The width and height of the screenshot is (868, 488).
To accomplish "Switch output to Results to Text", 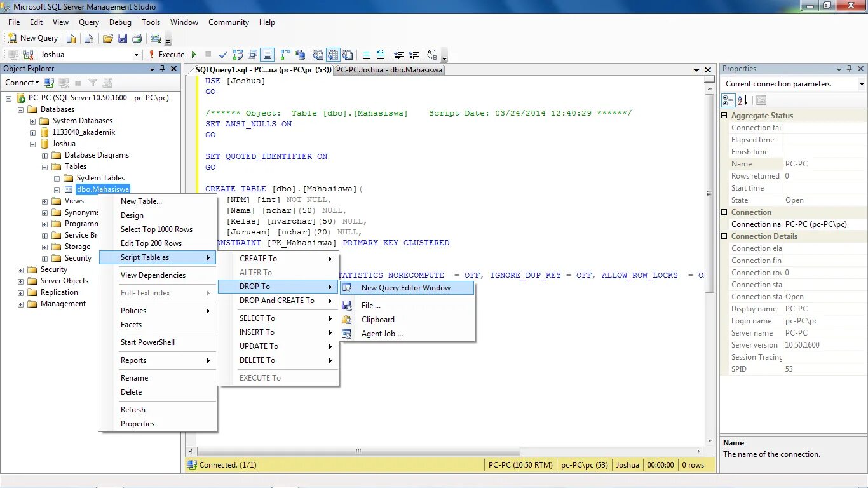I will [318, 55].
